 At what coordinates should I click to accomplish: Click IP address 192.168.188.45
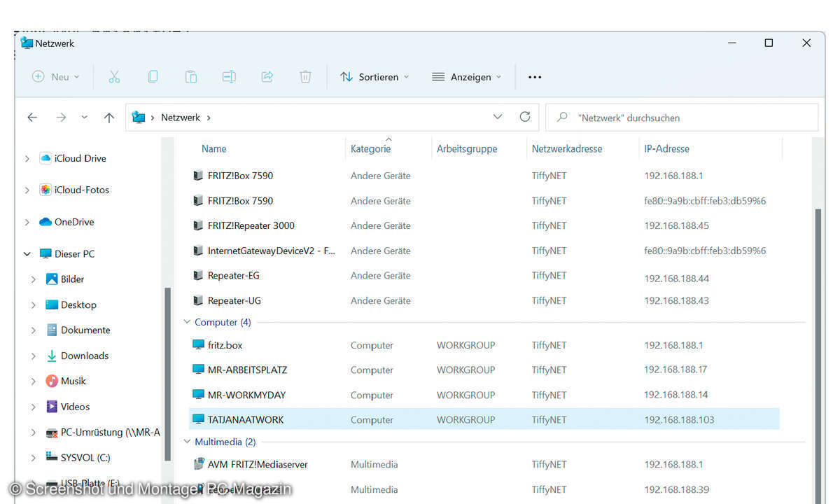pos(676,225)
